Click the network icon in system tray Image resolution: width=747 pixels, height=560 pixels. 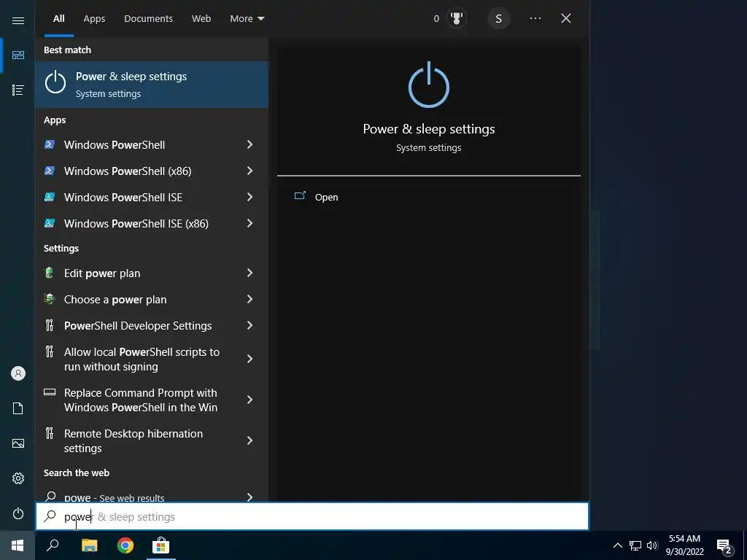[635, 545]
